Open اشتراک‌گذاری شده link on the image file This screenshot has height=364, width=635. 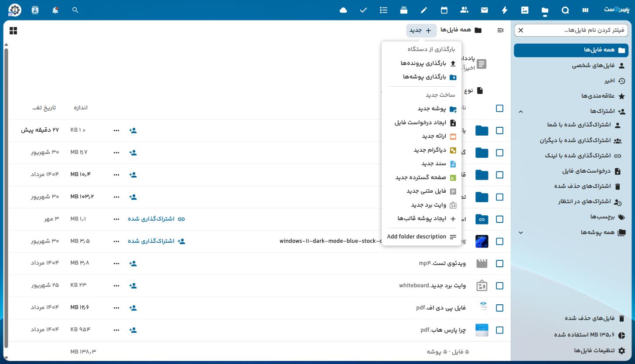click(156, 241)
